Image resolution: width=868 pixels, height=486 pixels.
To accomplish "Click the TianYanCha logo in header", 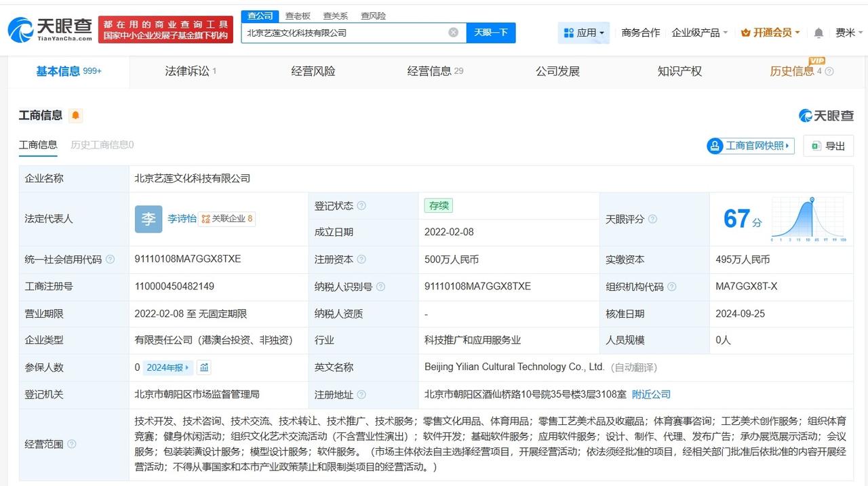I will click(x=50, y=30).
